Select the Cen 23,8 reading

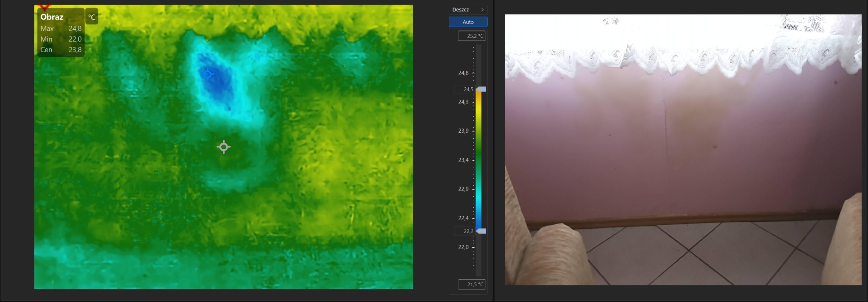point(61,50)
